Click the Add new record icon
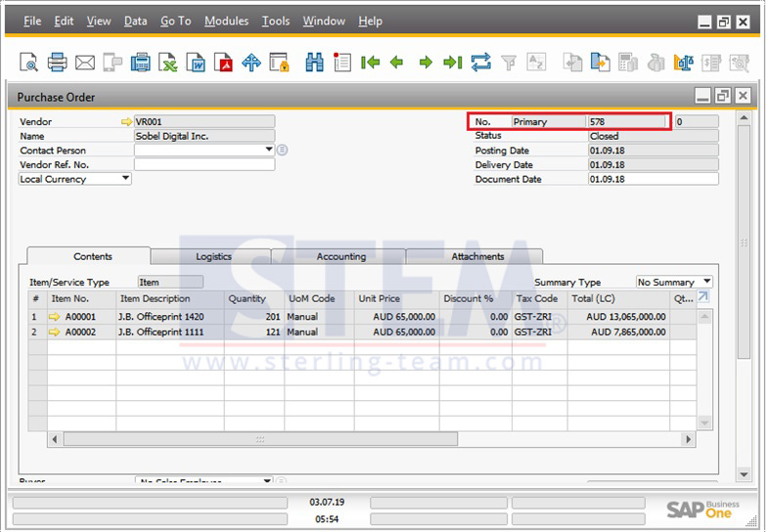This screenshot has height=532, width=766. (342, 63)
